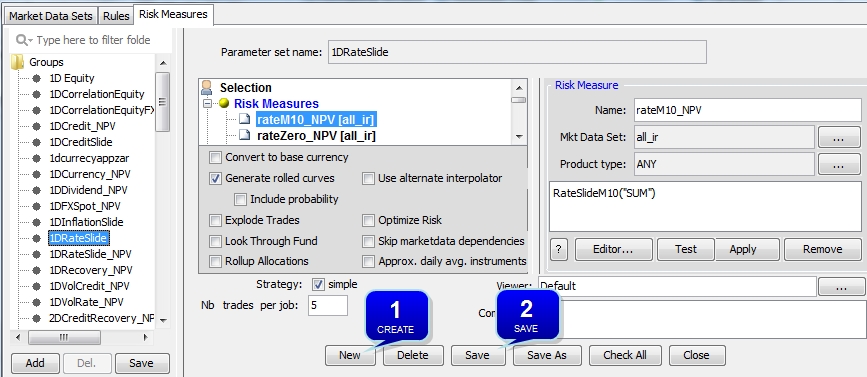This screenshot has width=867, height=377.
Task: Uncheck Generate rolled curves
Action: tap(215, 179)
